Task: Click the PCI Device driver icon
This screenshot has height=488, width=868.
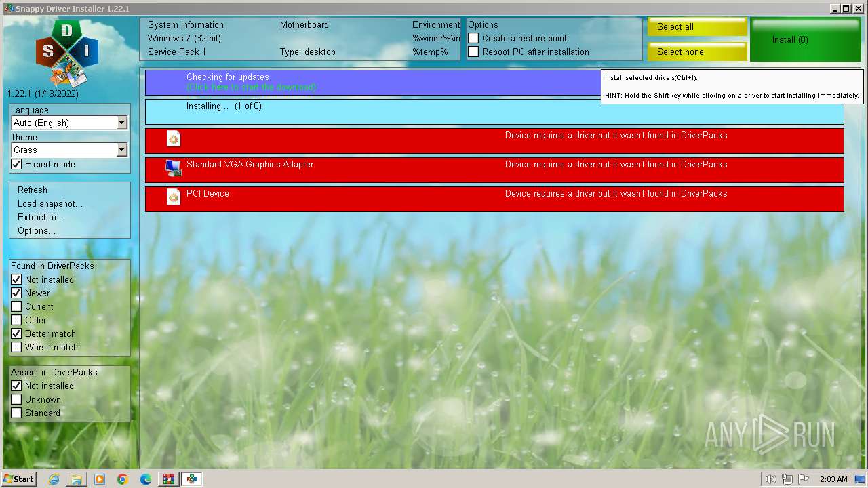Action: (x=174, y=197)
